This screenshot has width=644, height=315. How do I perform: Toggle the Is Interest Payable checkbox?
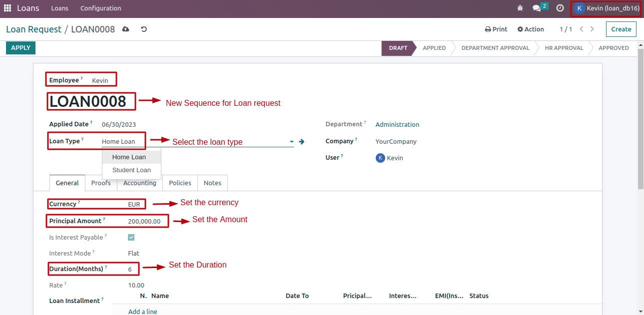pos(131,238)
